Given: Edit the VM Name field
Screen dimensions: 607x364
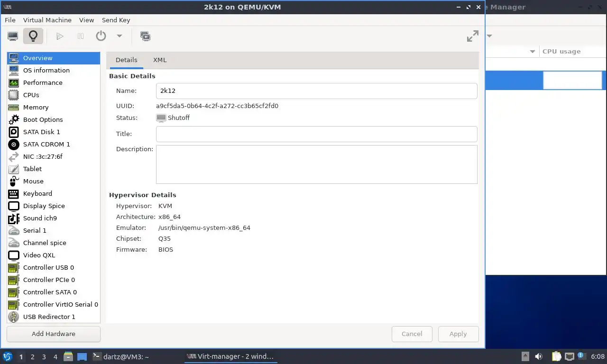Looking at the screenshot, I should click(x=316, y=91).
